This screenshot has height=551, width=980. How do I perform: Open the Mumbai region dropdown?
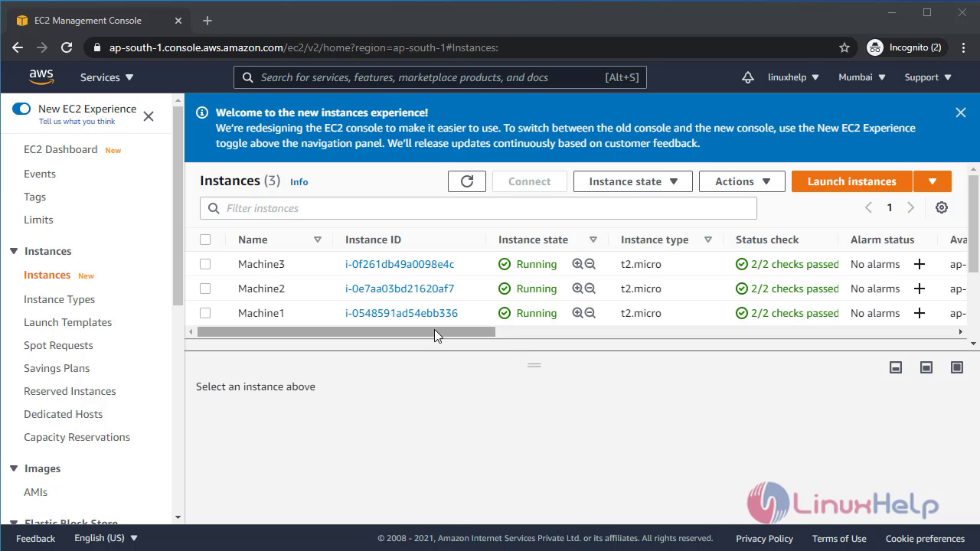point(862,77)
